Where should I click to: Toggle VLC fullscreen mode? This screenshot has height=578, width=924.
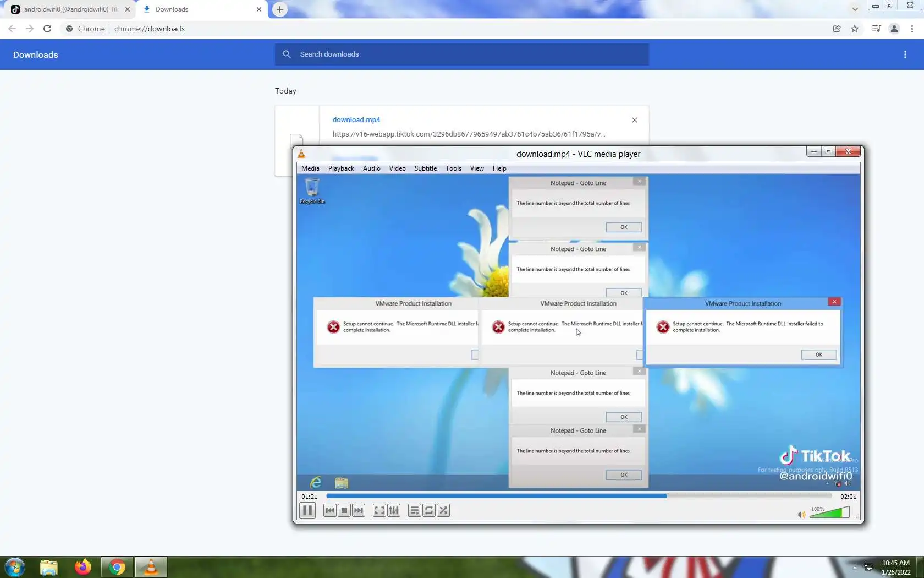(380, 510)
